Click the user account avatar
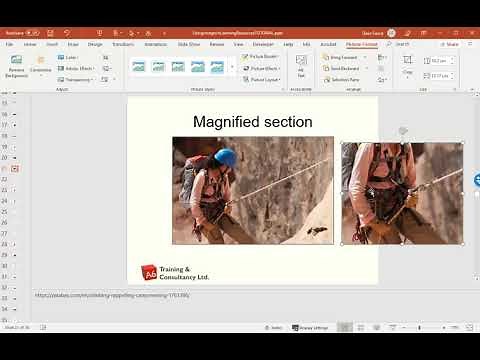 [x=391, y=33]
